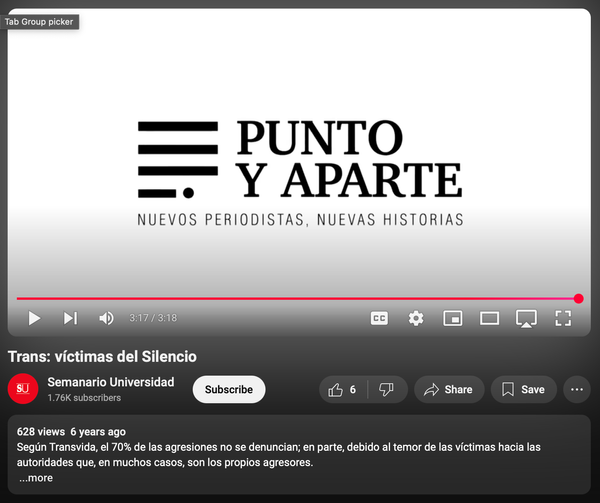Click the Tab Group picker tooltip
Screen dimensions: 600x503
[39, 22]
